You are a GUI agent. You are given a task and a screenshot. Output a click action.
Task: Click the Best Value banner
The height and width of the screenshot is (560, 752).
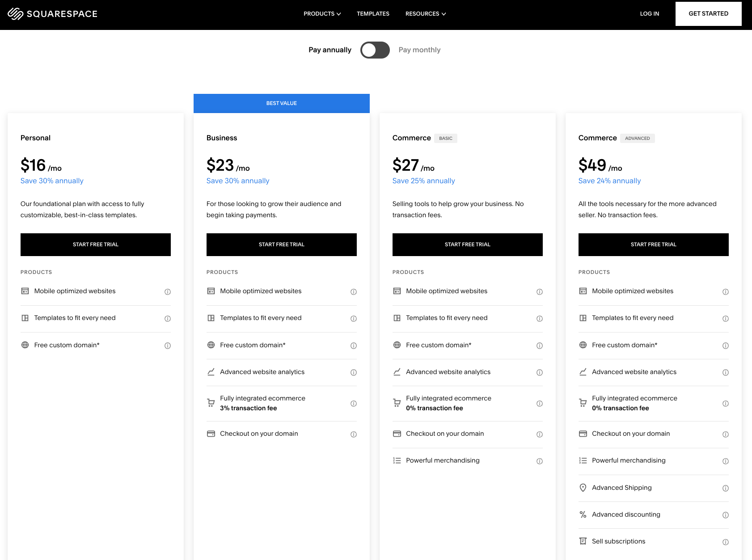pyautogui.click(x=282, y=103)
